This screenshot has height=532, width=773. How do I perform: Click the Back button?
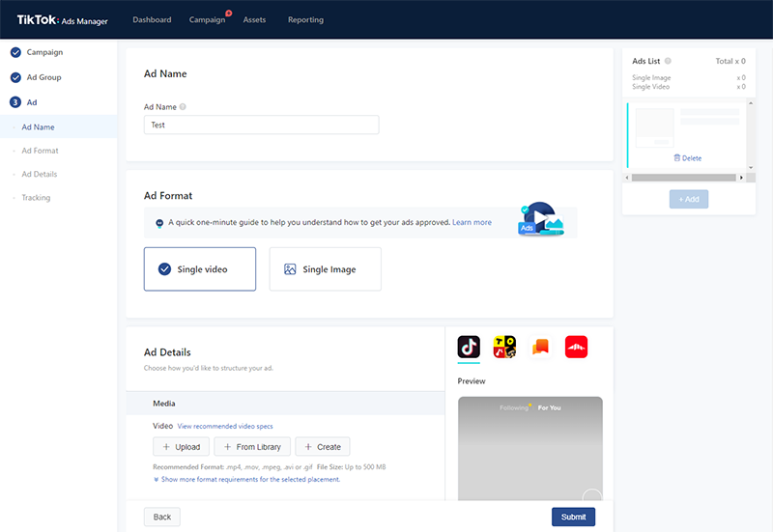161,517
